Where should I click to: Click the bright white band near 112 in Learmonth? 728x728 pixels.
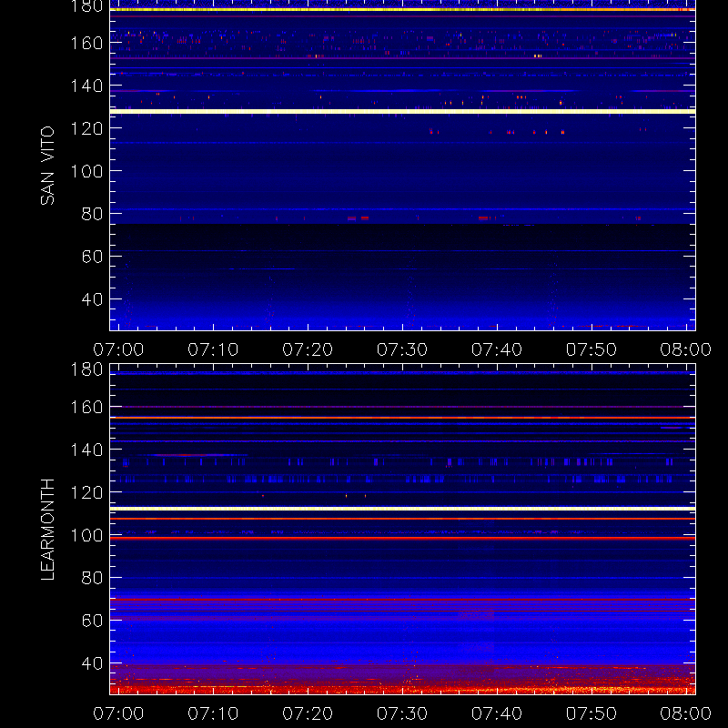pyautogui.click(x=402, y=509)
